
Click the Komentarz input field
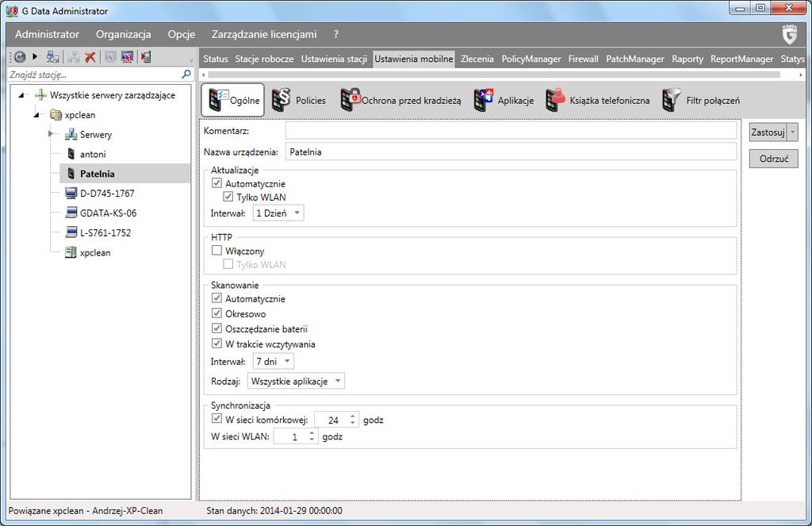click(x=511, y=131)
